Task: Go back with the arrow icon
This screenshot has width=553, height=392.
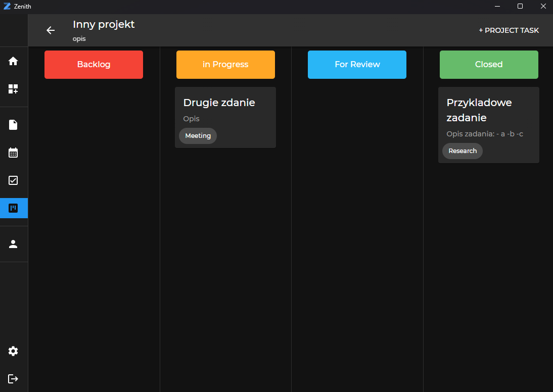Action: point(51,30)
